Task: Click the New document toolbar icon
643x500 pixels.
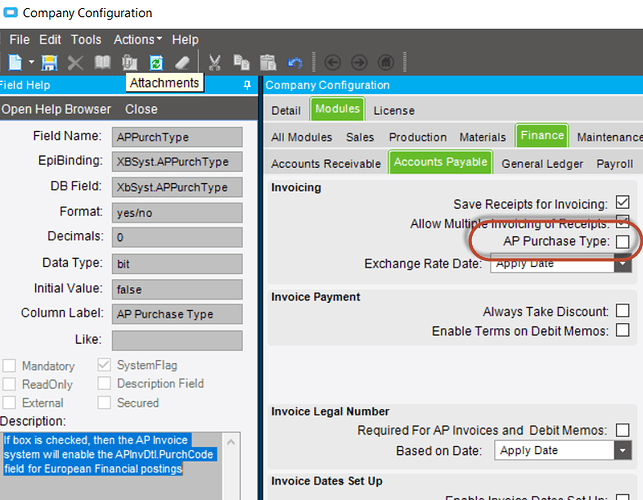Action: [x=16, y=63]
